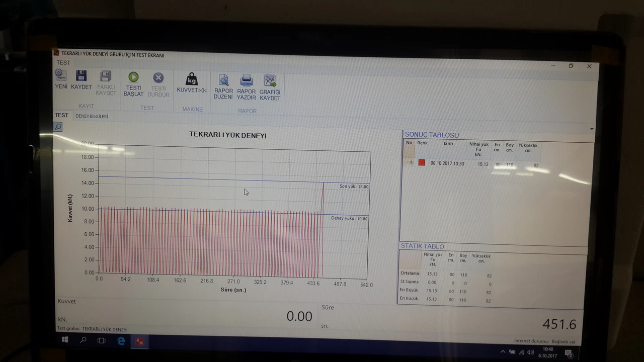Image resolution: width=644 pixels, height=362 pixels.
Task: Select result row dated 06.10.2017
Action: click(447, 163)
